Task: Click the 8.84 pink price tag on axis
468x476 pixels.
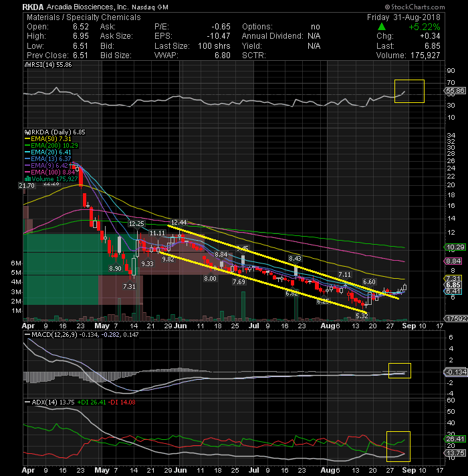Action: [453, 261]
